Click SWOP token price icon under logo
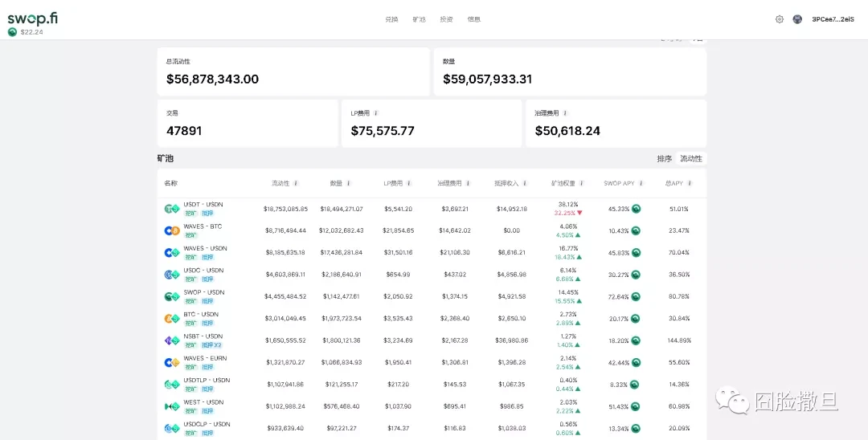Image resolution: width=868 pixels, height=440 pixels. point(12,32)
